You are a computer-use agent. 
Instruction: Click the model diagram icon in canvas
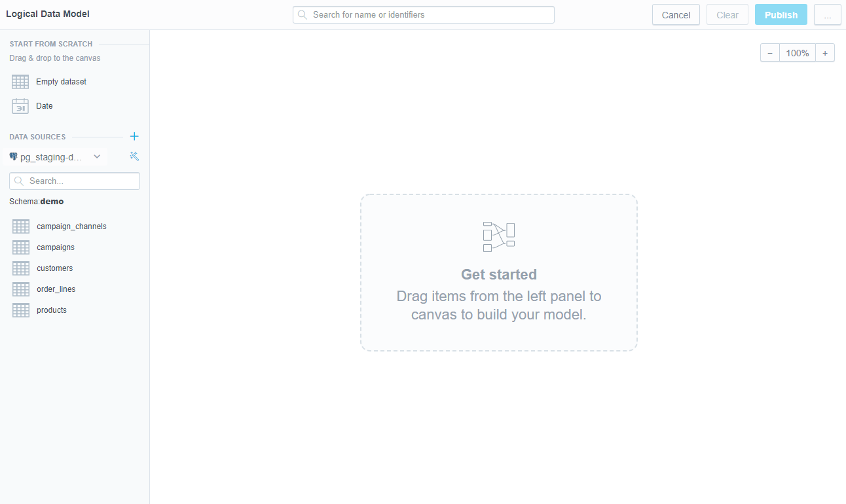pyautogui.click(x=499, y=237)
